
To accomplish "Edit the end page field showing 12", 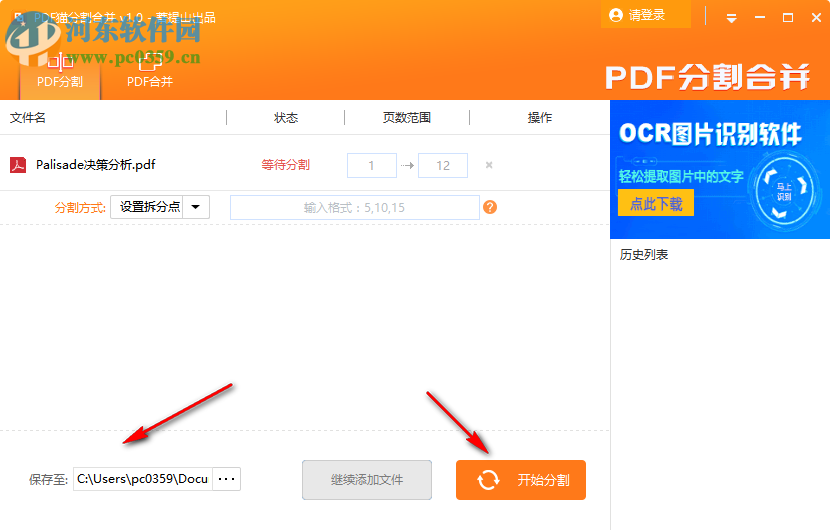I will point(443,165).
